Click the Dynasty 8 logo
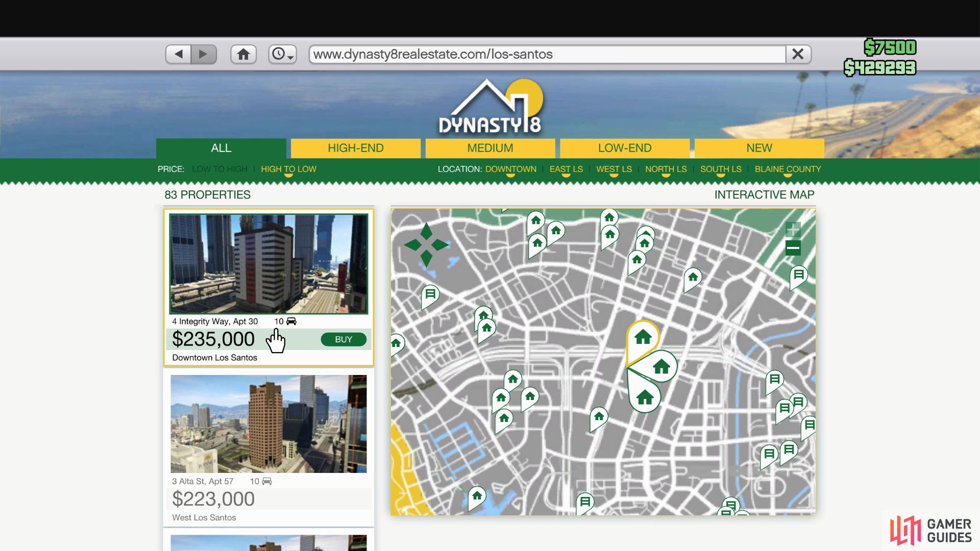Screen dimensions: 980x551 [490, 107]
